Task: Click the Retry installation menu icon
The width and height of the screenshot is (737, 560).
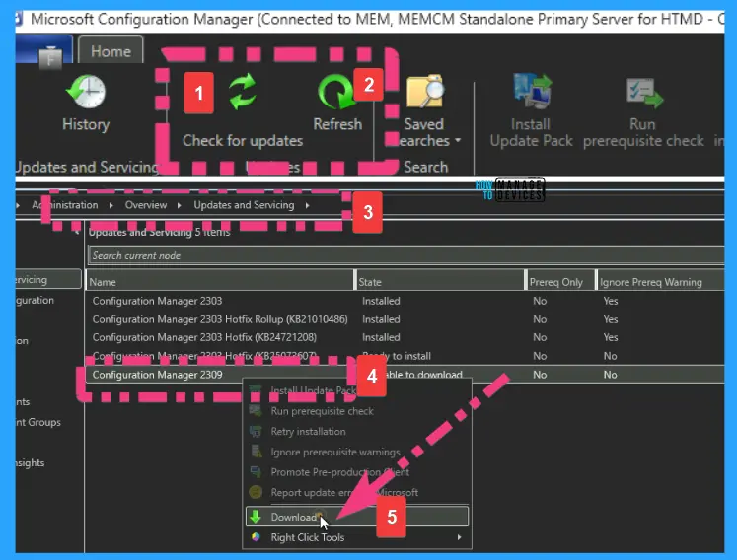Action: pyautogui.click(x=256, y=431)
